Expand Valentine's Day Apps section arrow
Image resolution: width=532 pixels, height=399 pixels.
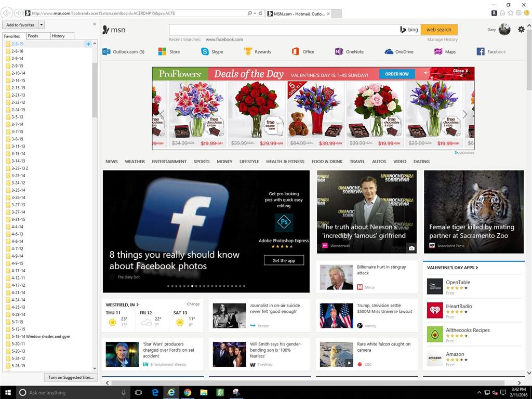point(477,268)
